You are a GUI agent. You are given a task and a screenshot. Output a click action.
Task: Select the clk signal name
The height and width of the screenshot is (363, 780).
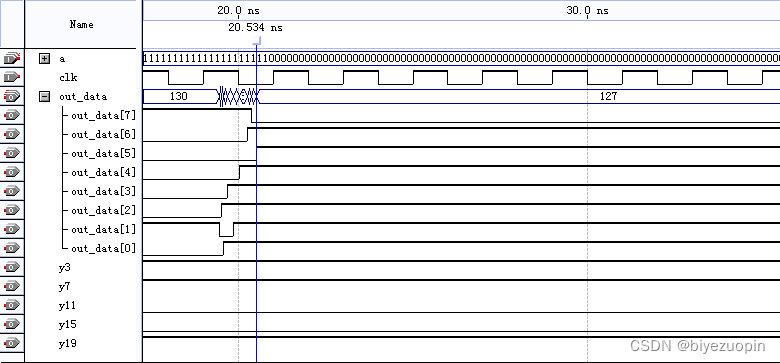(x=68, y=78)
